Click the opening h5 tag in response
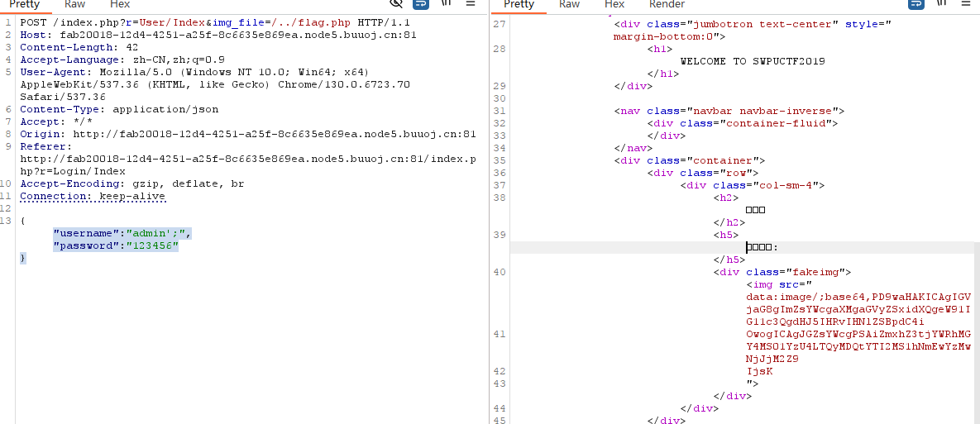The width and height of the screenshot is (980, 424). click(x=726, y=235)
